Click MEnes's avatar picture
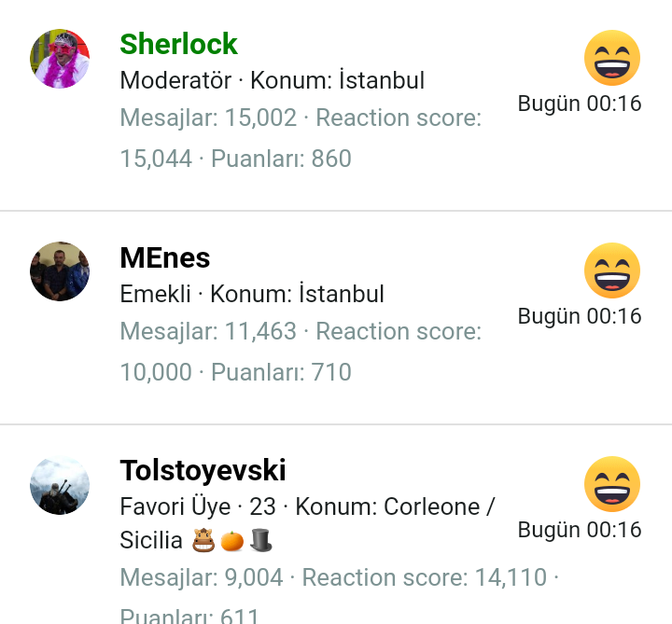 tap(60, 271)
